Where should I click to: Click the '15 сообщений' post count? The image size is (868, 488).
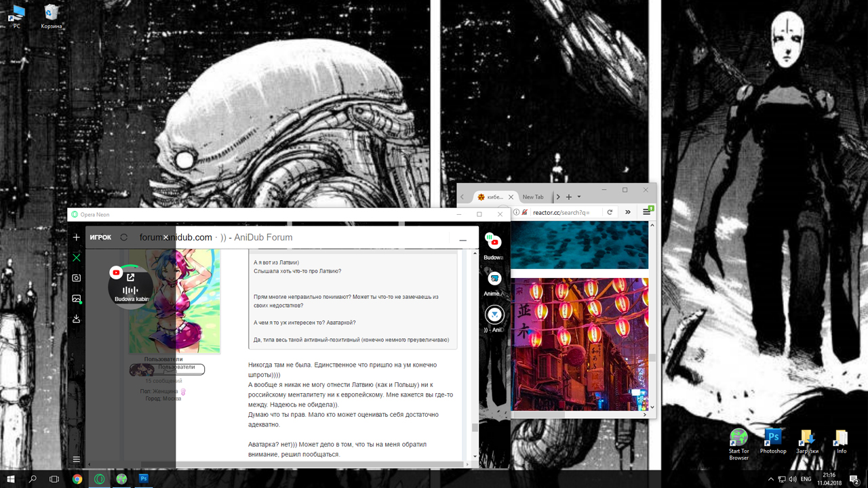point(163,381)
